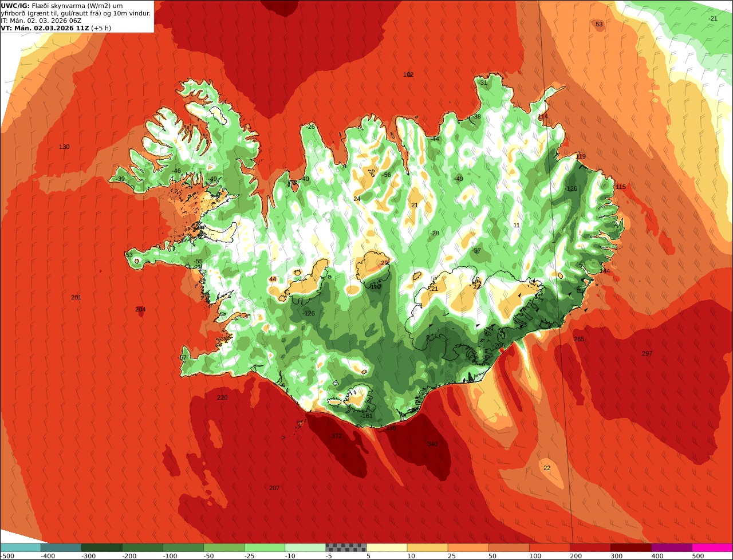Click the title line 'UWC/IG: Flæði skynvarma (W/m2) um'
733x560 pixels.
point(62,5)
